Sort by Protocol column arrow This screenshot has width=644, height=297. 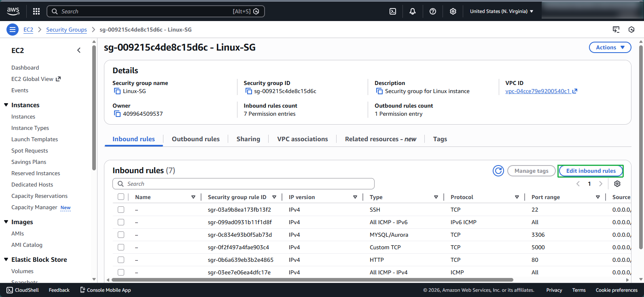[517, 197]
